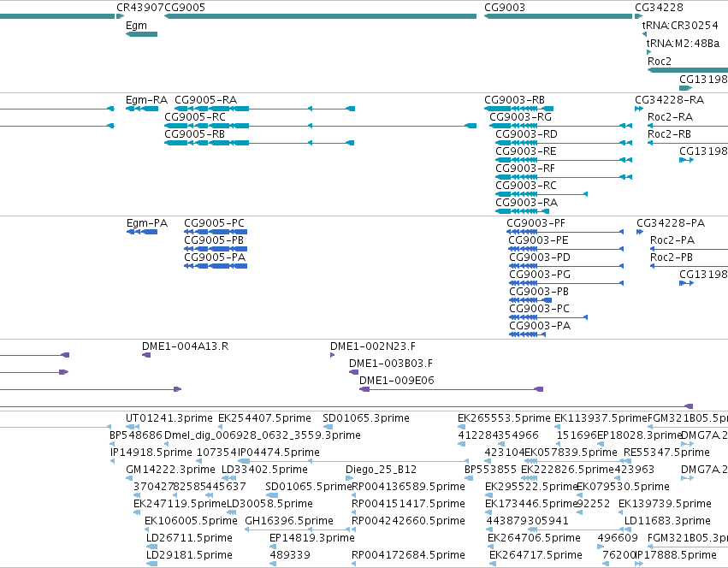The width and height of the screenshot is (728, 568).
Task: Click the EK265553.5prime EST label
Action: coord(504,418)
